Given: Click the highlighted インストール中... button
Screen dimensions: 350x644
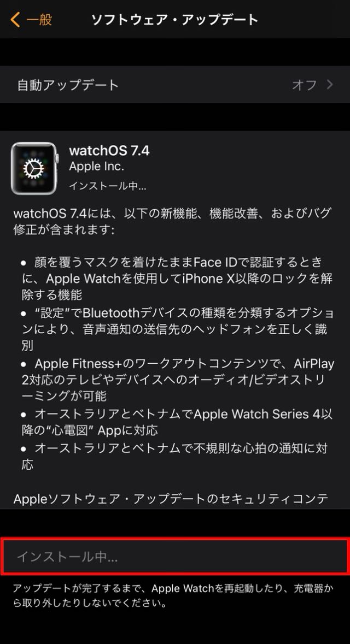Looking at the screenshot, I should click(x=175, y=557).
